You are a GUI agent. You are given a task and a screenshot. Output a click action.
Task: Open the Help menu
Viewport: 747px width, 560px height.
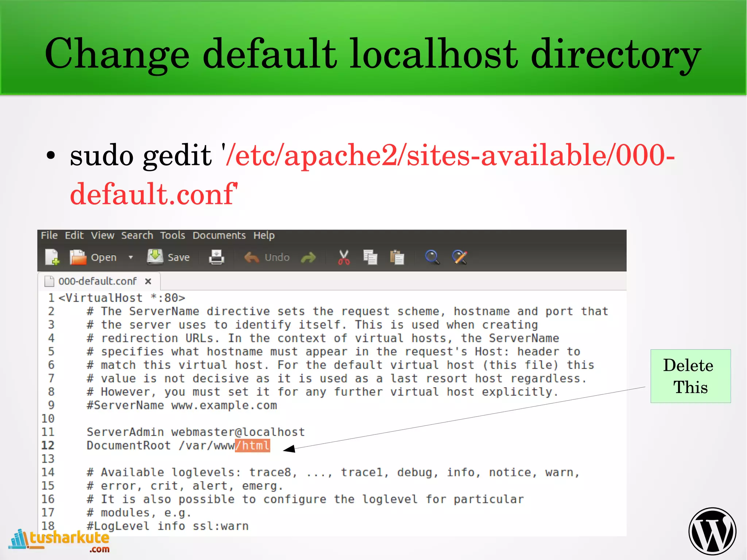264,235
